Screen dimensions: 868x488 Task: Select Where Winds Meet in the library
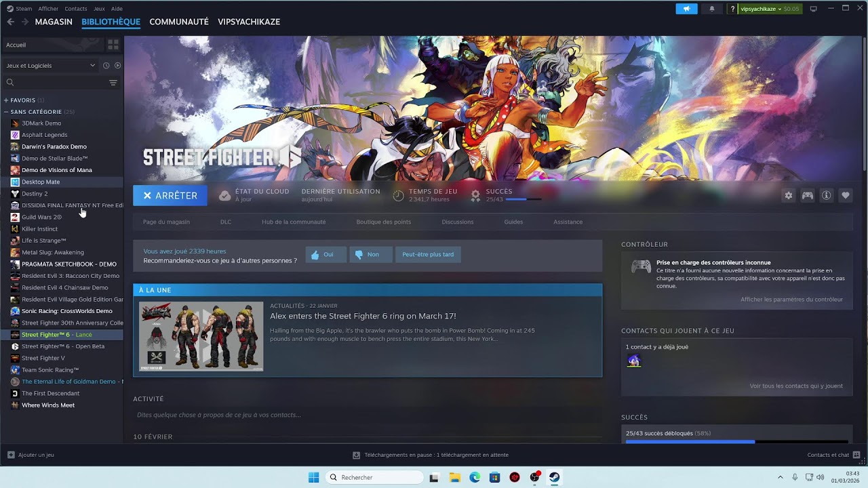[48, 405]
